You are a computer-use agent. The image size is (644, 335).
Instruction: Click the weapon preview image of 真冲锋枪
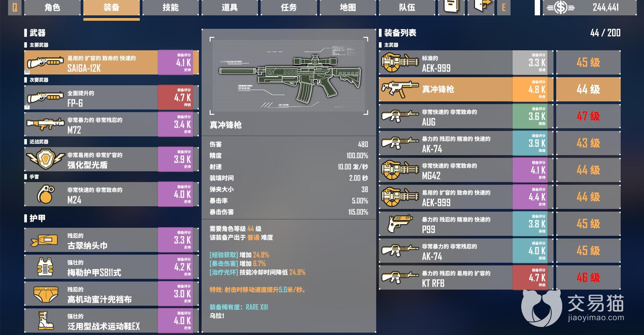[x=289, y=76]
